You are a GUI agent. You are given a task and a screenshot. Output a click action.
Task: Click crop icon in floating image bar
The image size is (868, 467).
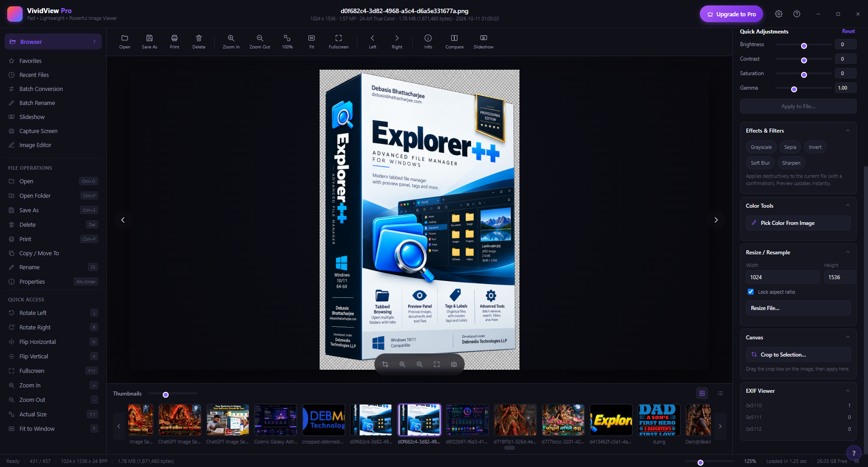point(385,364)
